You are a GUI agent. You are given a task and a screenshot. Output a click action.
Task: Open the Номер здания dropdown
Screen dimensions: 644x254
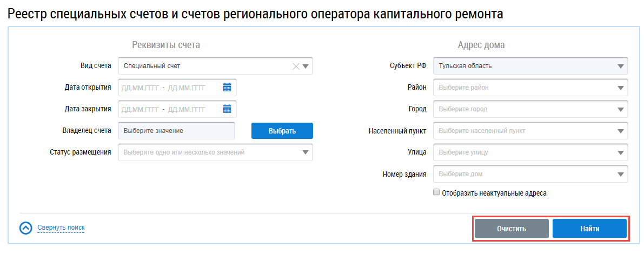pyautogui.click(x=620, y=174)
